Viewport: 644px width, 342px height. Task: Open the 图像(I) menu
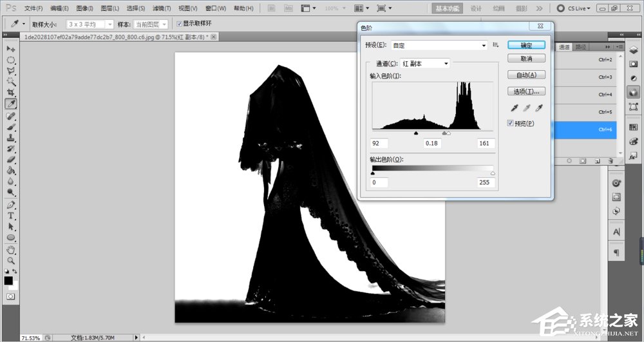(x=84, y=8)
